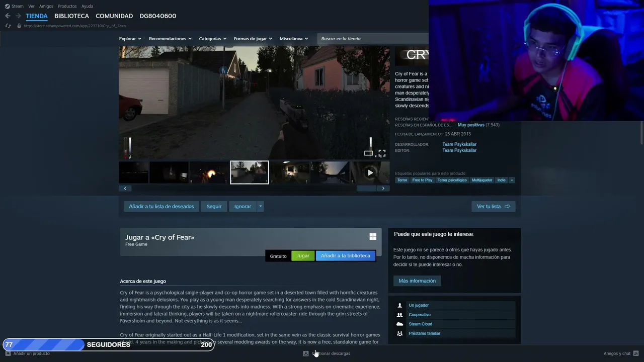644x362 pixels.
Task: Open the Formas de jugar dropdown
Action: click(253, 39)
